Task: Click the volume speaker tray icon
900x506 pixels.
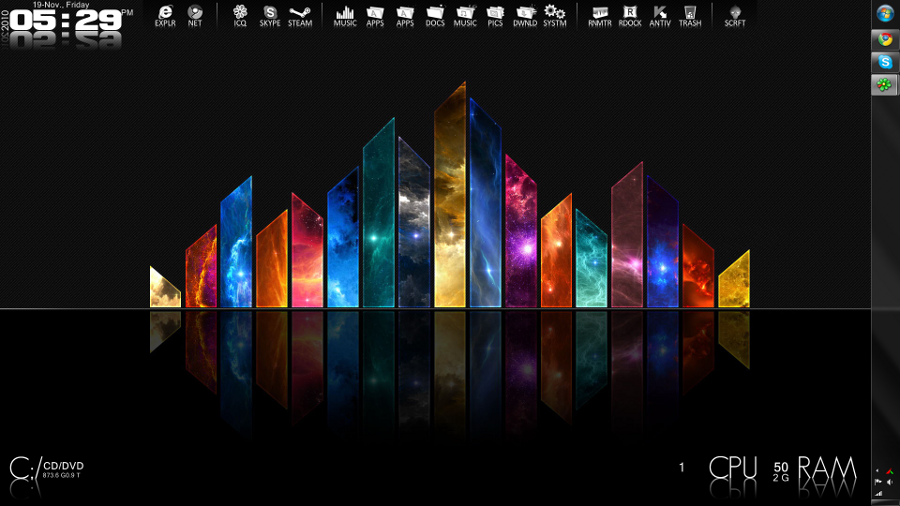Action: pyautogui.click(x=889, y=482)
